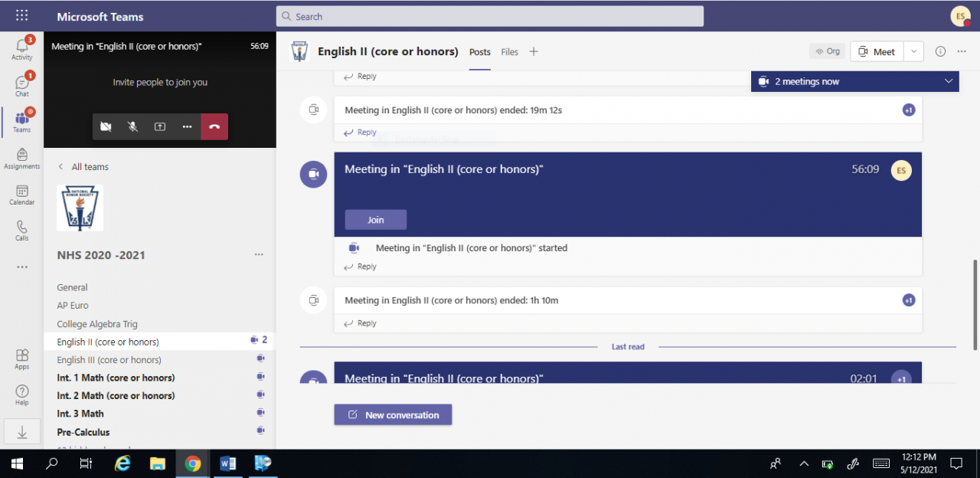
Task: Click the meeting camera icon beside Int. 3 Math
Action: (x=260, y=412)
